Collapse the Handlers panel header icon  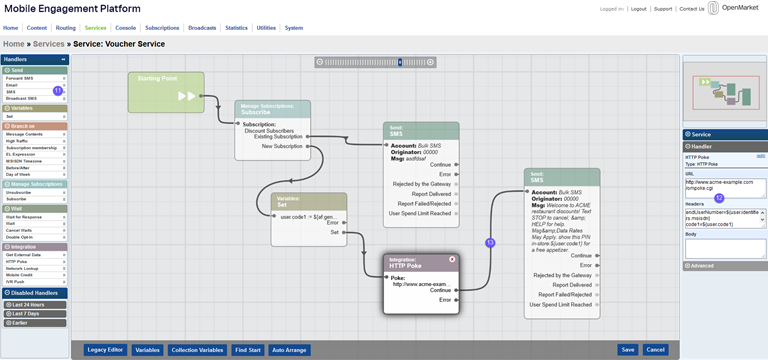pyautogui.click(x=63, y=59)
